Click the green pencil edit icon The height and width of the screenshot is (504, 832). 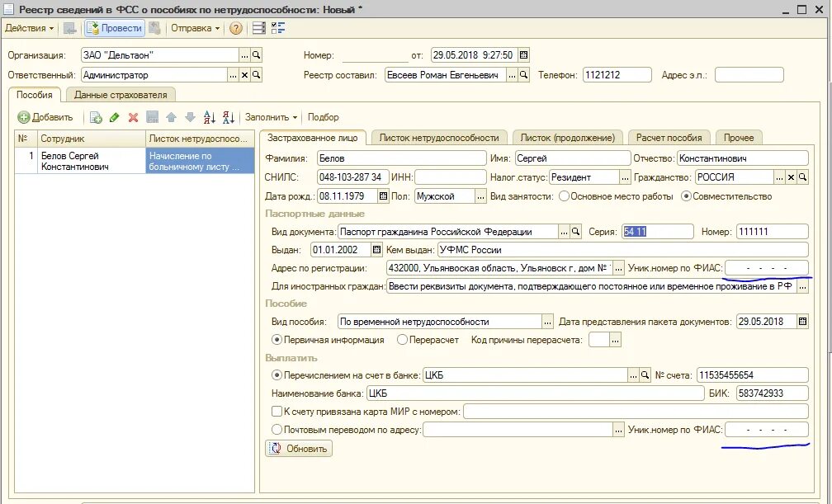pos(114,117)
